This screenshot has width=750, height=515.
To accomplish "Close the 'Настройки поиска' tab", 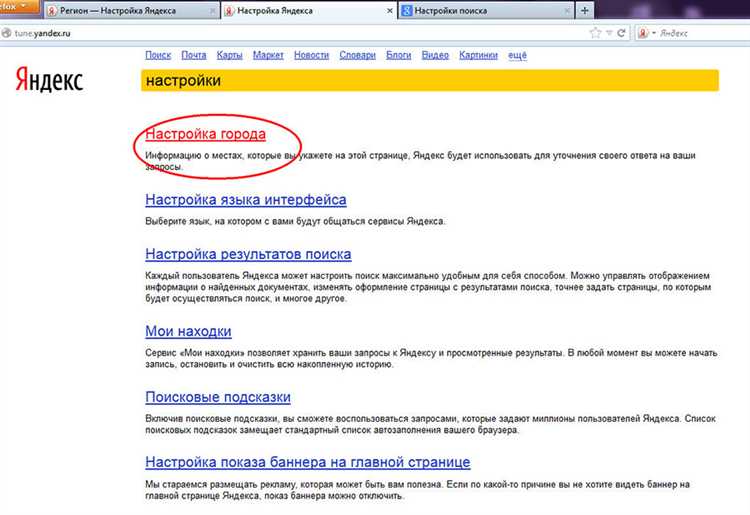I will 567,11.
